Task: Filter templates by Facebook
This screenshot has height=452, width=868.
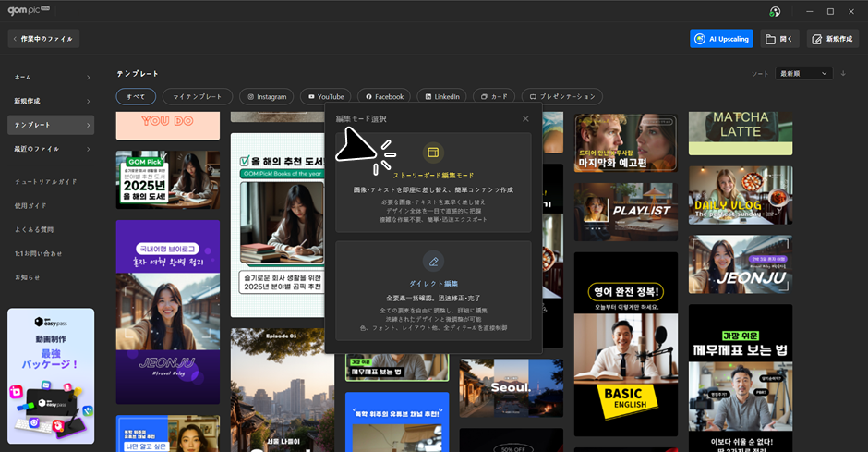Action: [383, 96]
